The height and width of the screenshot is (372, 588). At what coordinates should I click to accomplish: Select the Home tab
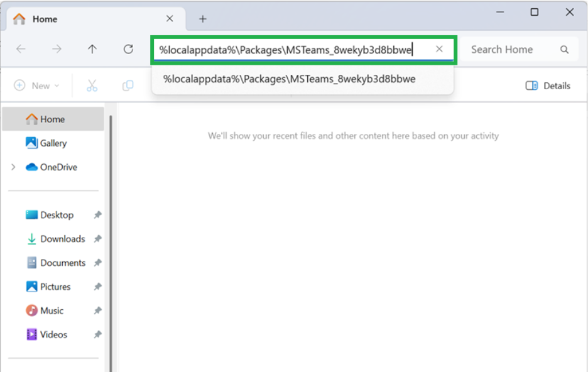click(96, 19)
